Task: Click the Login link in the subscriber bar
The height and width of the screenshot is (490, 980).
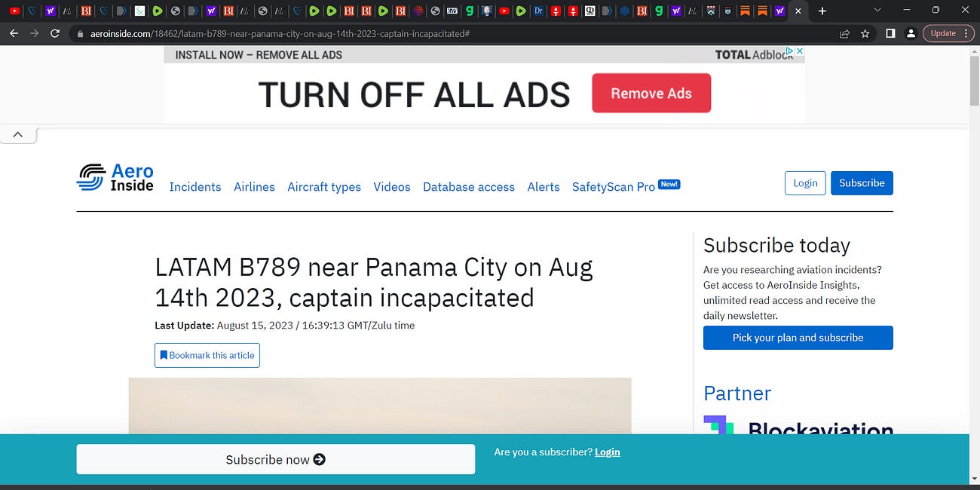Action: (x=607, y=452)
